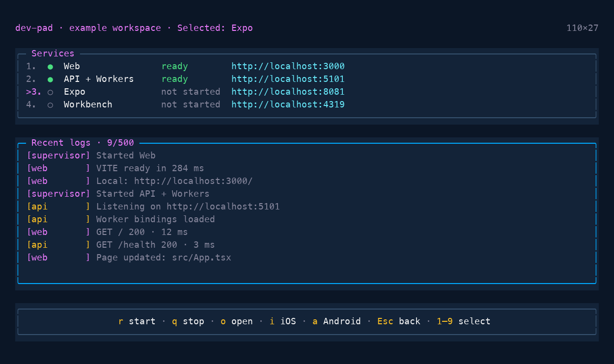Click the row number '4.' in Services
This screenshot has height=364, width=614.
point(31,104)
